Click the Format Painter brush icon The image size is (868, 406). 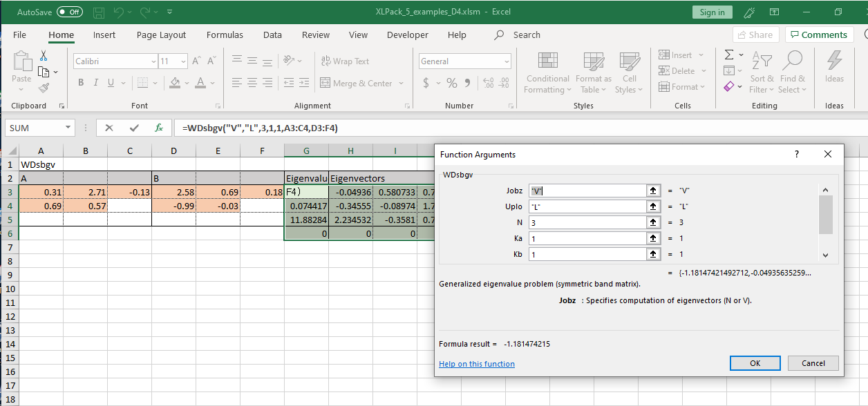pos(44,88)
